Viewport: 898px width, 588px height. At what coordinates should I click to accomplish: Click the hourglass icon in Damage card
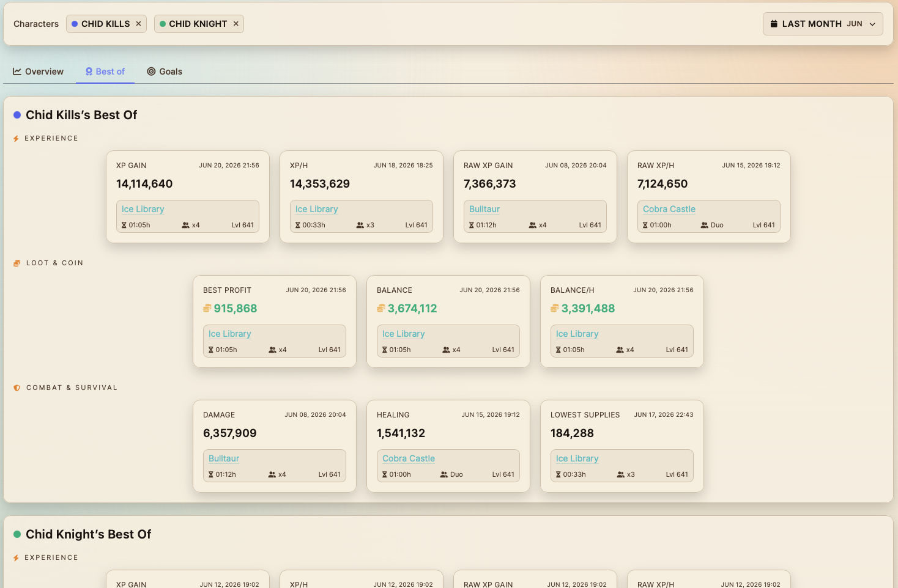point(211,474)
